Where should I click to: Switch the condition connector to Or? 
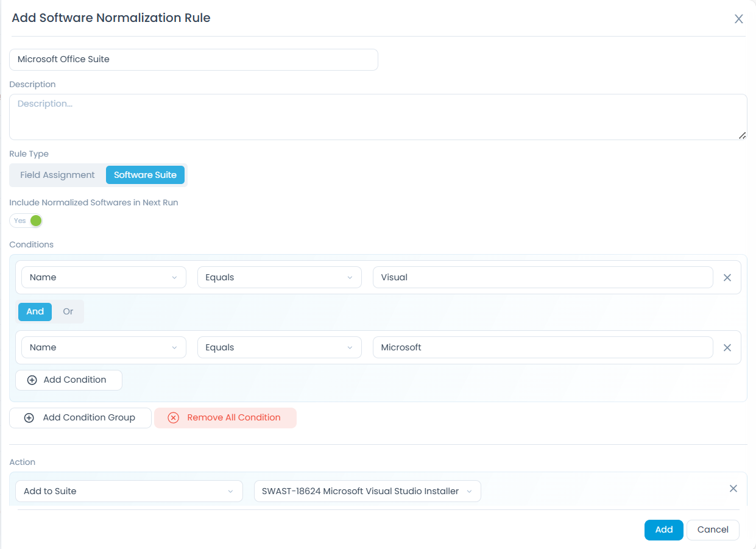pyautogui.click(x=68, y=311)
